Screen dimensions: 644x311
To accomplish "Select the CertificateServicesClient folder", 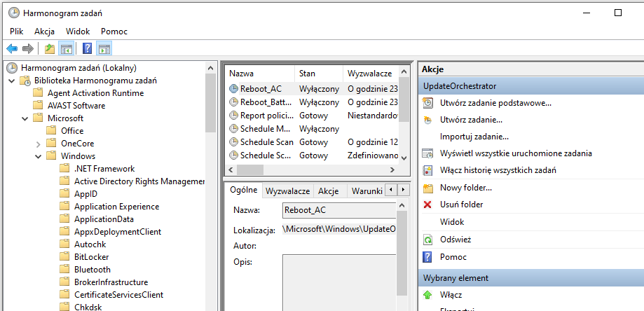I will [118, 295].
